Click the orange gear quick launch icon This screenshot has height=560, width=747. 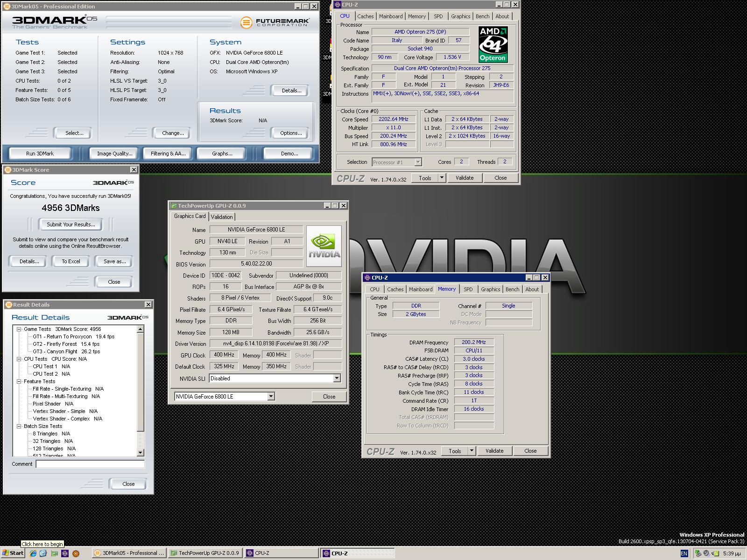pos(76,553)
